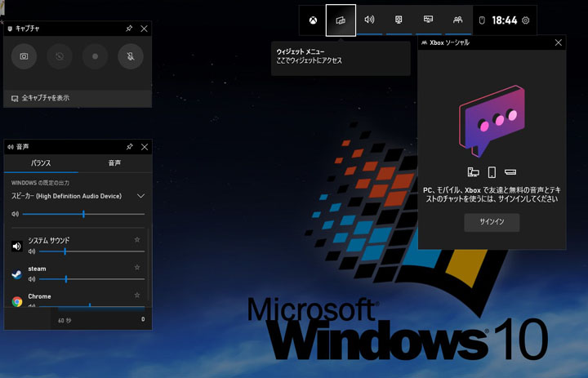Click the steam app icon
The image size is (588, 378).
[17, 274]
